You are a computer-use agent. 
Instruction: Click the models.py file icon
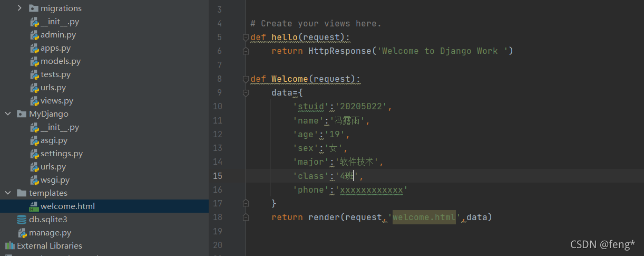[x=34, y=61]
